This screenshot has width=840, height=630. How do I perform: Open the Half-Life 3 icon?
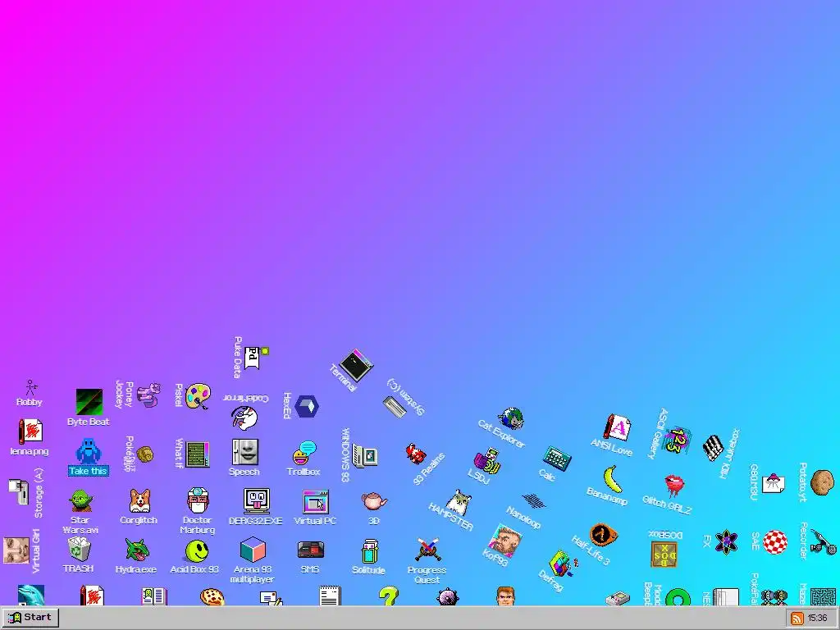(604, 534)
